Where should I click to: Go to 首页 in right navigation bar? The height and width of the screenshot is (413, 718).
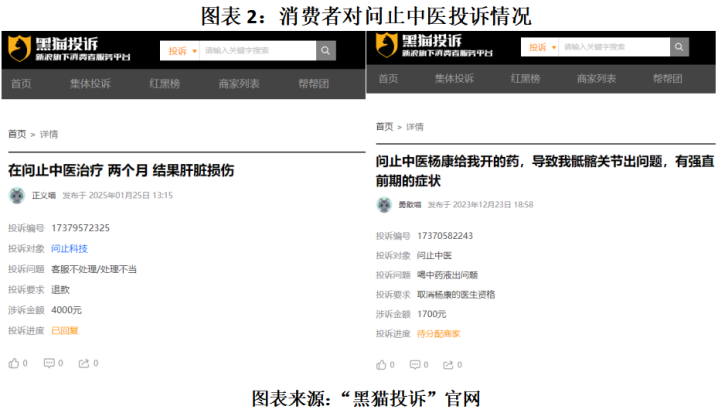(388, 79)
